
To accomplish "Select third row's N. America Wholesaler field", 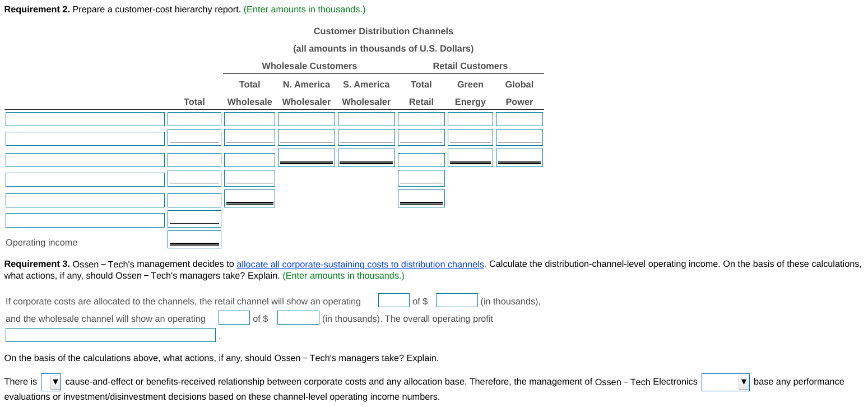I will [307, 158].
